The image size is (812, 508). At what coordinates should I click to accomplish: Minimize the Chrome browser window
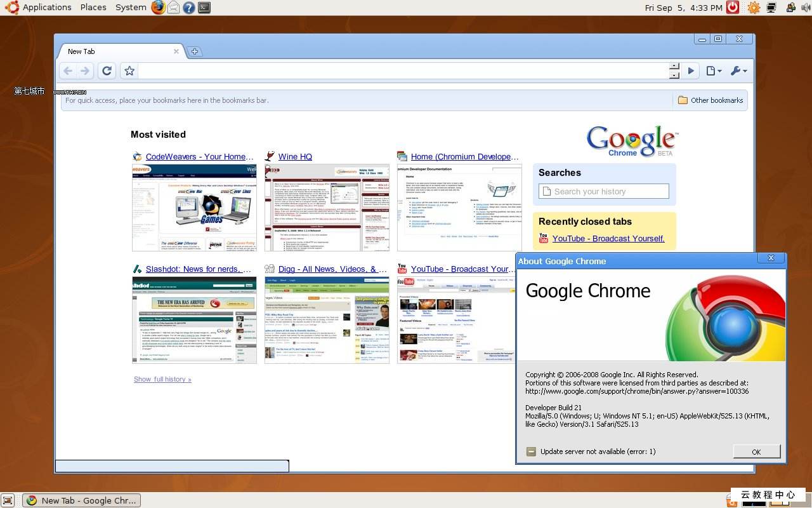702,39
